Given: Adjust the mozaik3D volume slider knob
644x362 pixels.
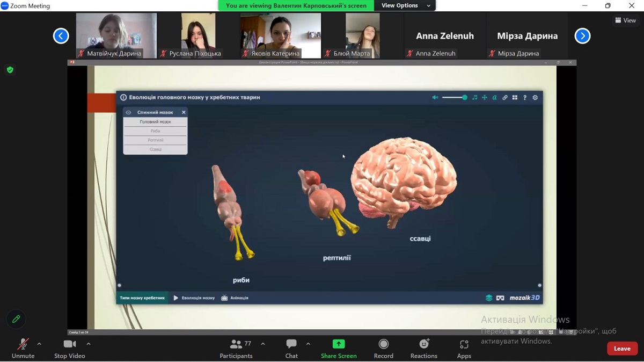Looking at the screenshot, I should point(465,98).
